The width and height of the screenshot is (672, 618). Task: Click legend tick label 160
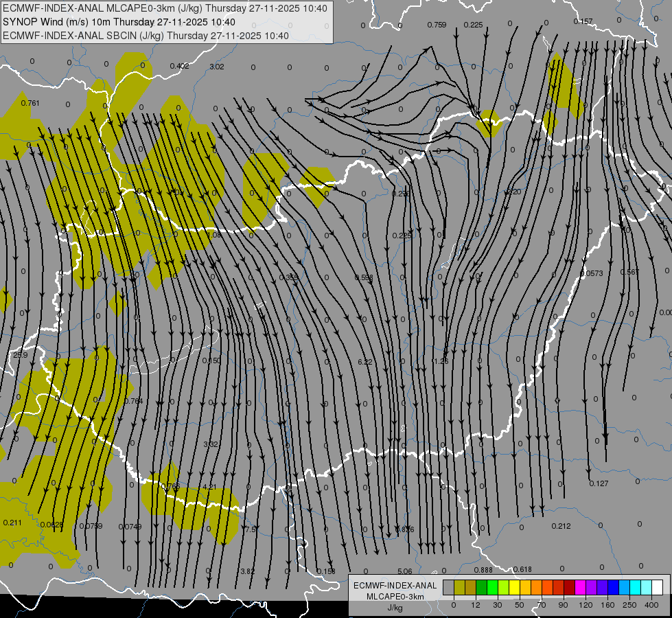point(607,605)
